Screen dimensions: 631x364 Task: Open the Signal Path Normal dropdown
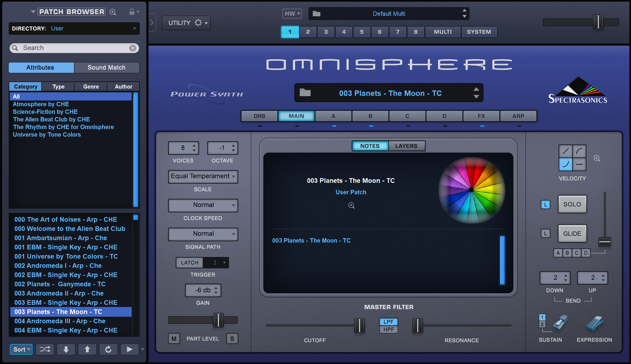coord(203,234)
